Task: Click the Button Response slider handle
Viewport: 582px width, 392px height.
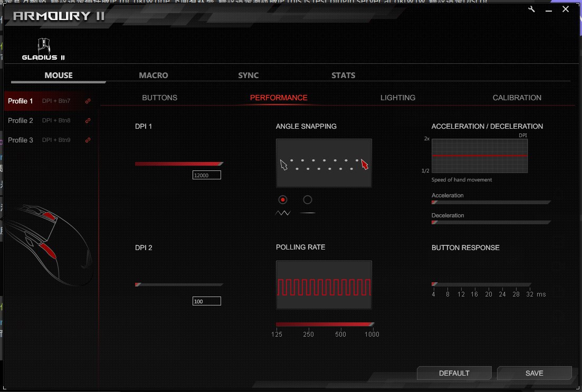Action: (434, 284)
